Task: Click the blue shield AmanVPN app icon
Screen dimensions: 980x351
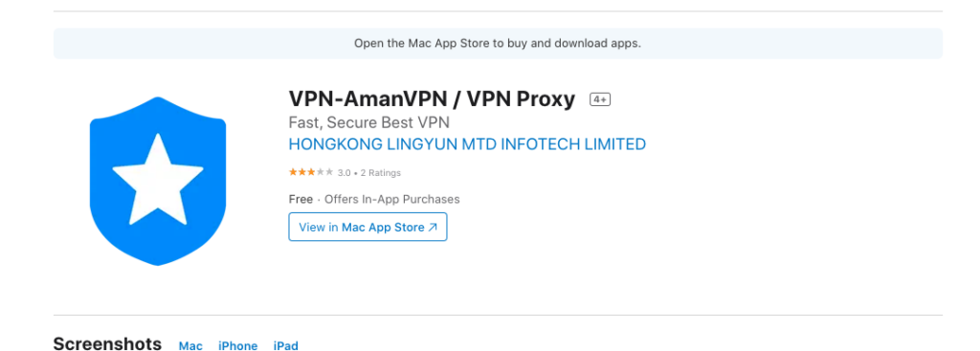Action: (x=158, y=181)
